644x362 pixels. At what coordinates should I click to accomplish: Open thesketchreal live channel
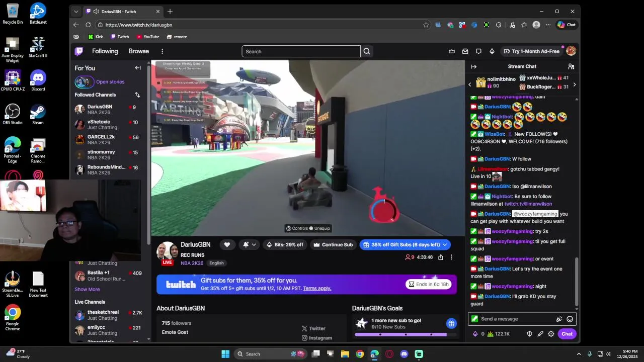[107, 315]
